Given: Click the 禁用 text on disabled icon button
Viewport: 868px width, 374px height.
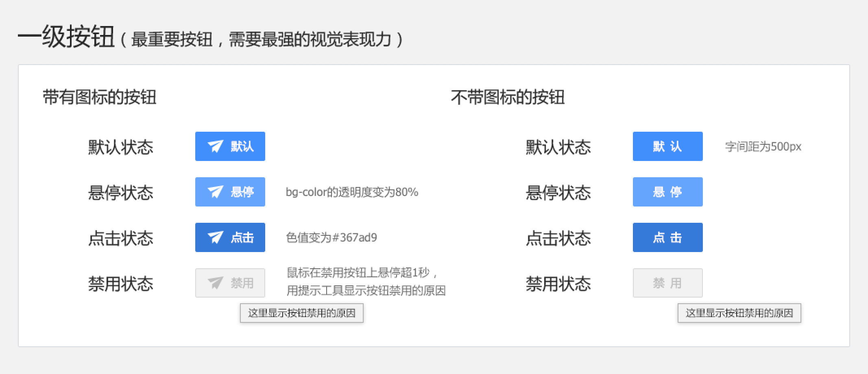Looking at the screenshot, I should 242,283.
